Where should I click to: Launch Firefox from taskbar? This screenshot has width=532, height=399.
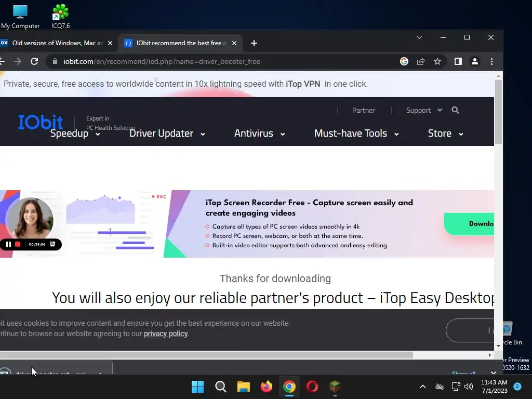[267, 387]
